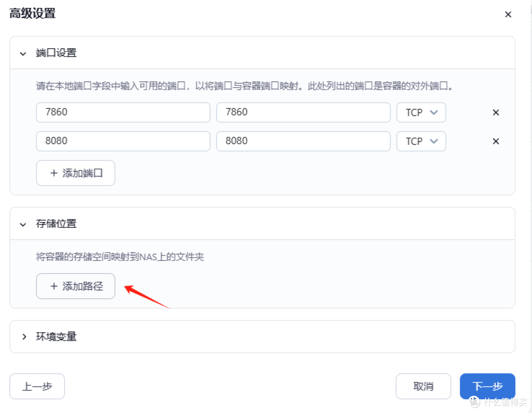Collapse the 存储位置 section

click(x=23, y=224)
